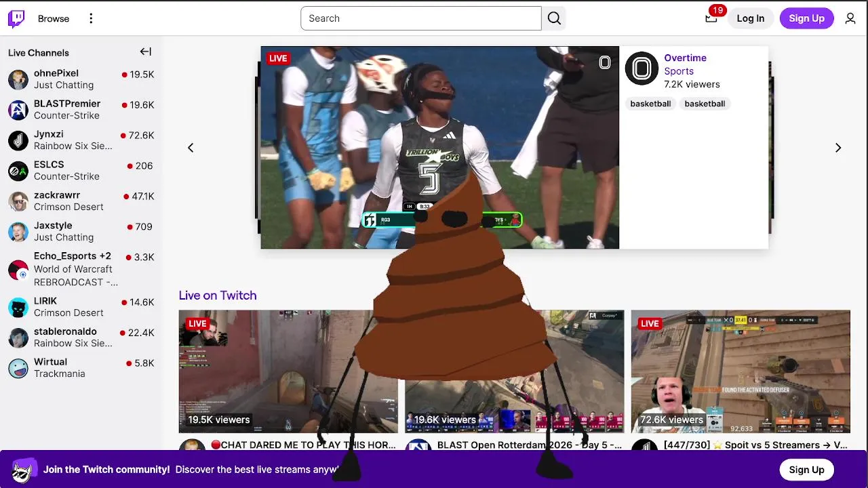Click the mascot icon in the purple banner

click(24, 470)
